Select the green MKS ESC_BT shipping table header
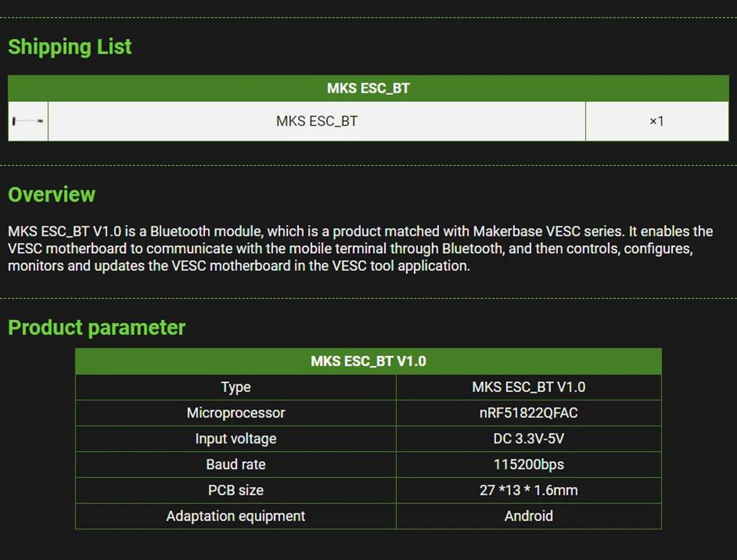Screen dimensions: 737x560 [x=368, y=88]
